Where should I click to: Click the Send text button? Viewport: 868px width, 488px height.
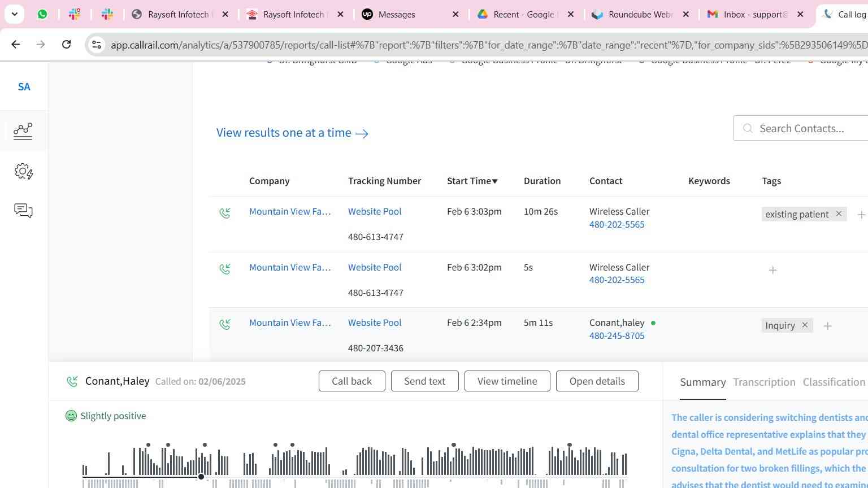click(x=424, y=381)
